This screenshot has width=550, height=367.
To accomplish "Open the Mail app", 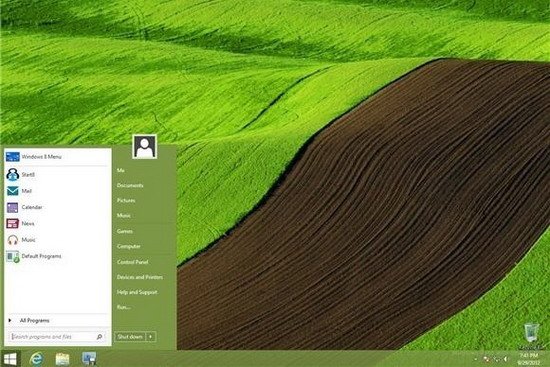I will (x=57, y=191).
